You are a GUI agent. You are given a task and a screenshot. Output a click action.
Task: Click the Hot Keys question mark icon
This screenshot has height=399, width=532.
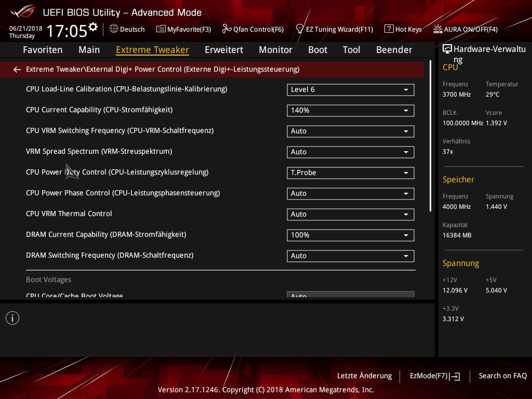pos(389,29)
